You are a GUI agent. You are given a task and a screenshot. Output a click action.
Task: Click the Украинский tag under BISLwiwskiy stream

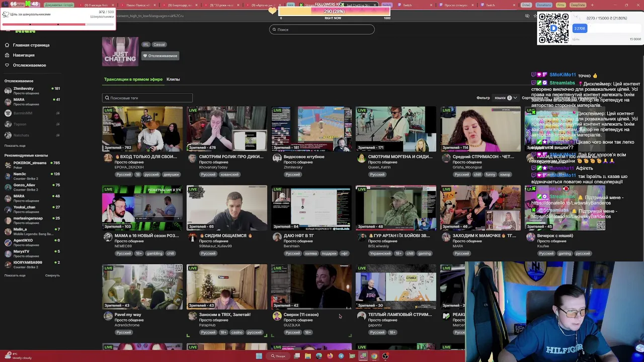click(x=380, y=253)
